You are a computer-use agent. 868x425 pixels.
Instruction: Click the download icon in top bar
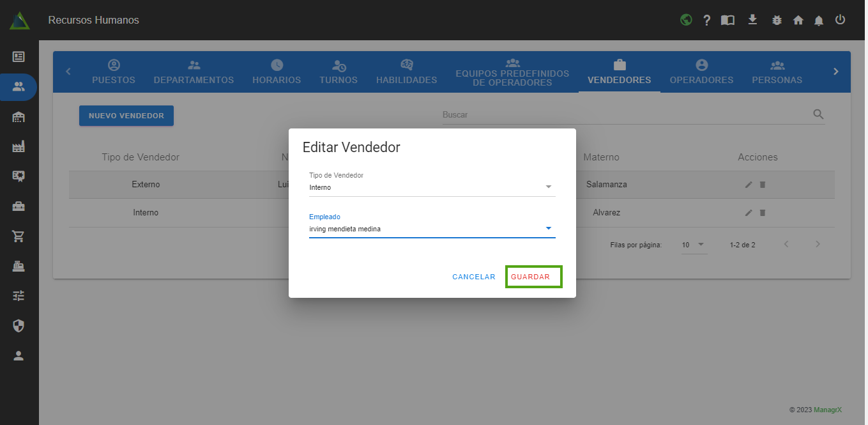point(752,20)
